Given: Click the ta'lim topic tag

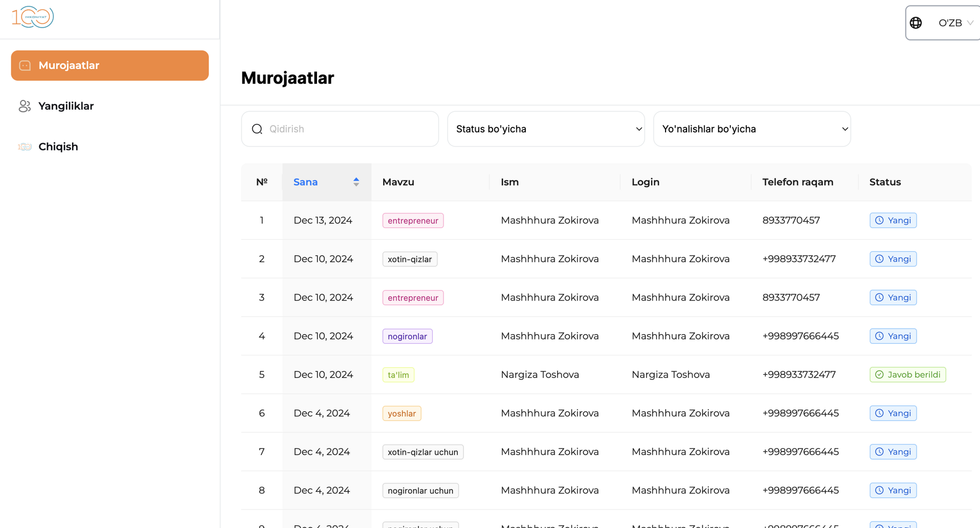Looking at the screenshot, I should [x=398, y=375].
